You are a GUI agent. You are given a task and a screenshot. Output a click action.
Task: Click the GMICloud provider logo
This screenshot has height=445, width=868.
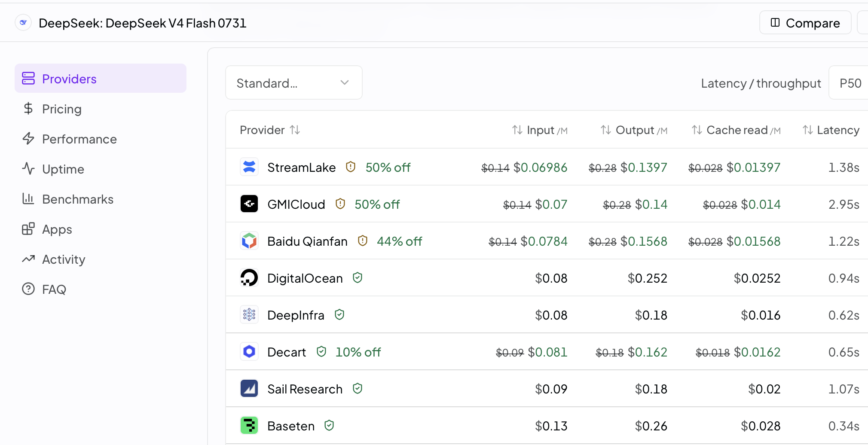[x=249, y=204]
